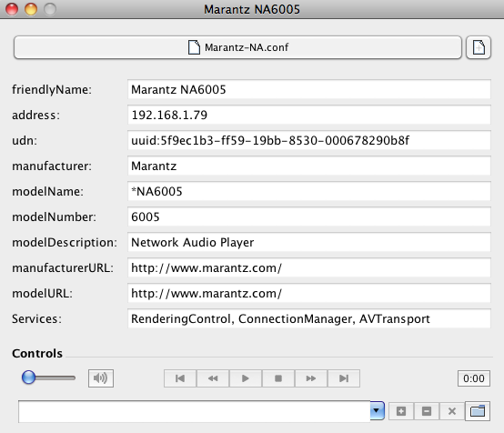Click the manufacturerURL field

[309, 267]
